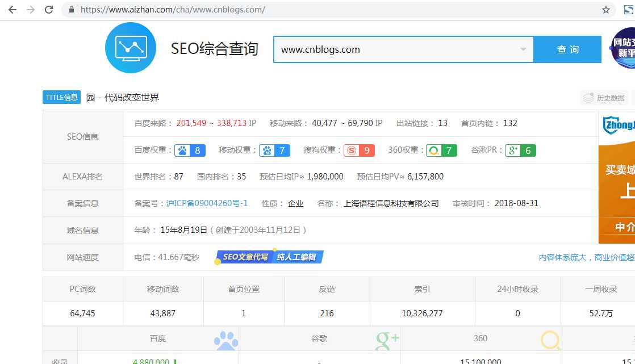
Task: Go back with the browser back arrow
Action: [12, 10]
